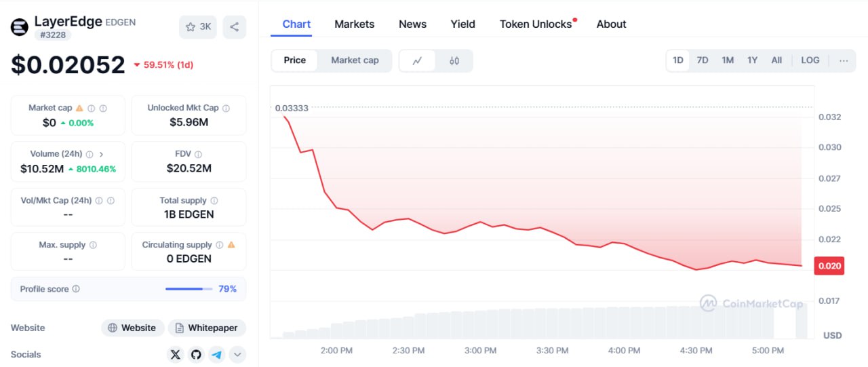Open the Unlocked Mkt Cap info icon

pyautogui.click(x=226, y=108)
